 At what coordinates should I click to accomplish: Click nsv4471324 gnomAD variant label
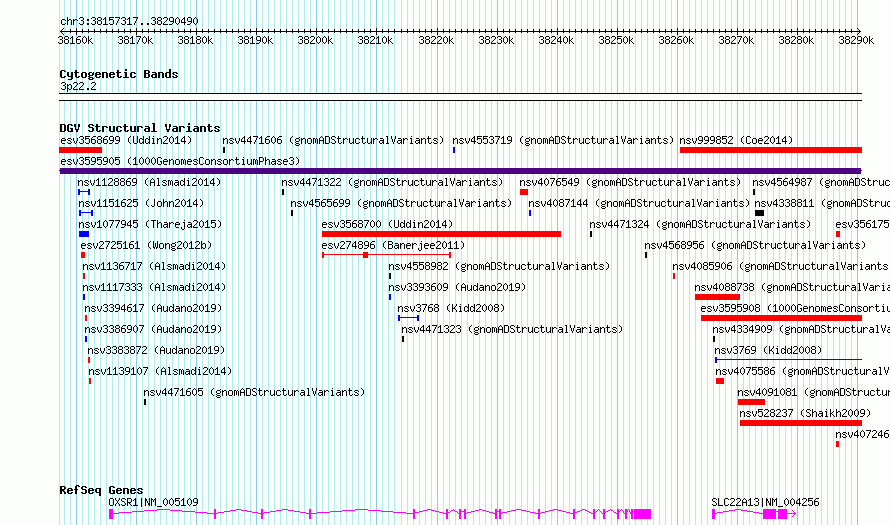[x=700, y=224]
